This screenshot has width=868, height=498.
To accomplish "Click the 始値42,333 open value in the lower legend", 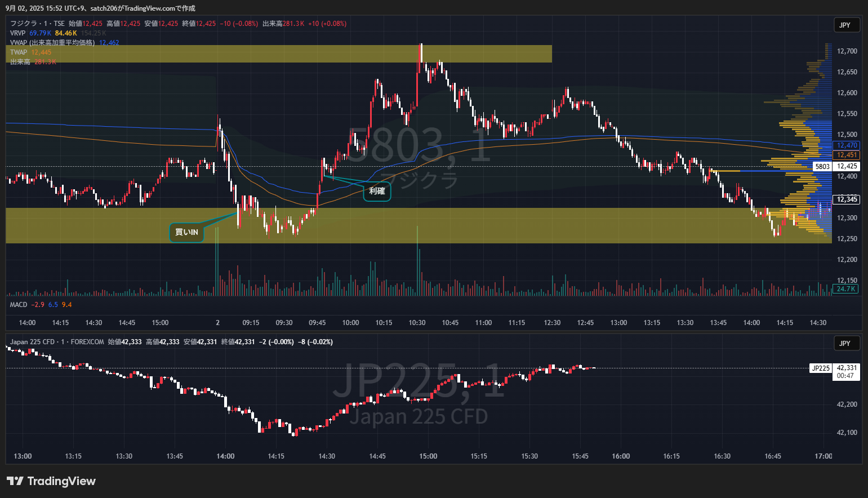I will [124, 342].
